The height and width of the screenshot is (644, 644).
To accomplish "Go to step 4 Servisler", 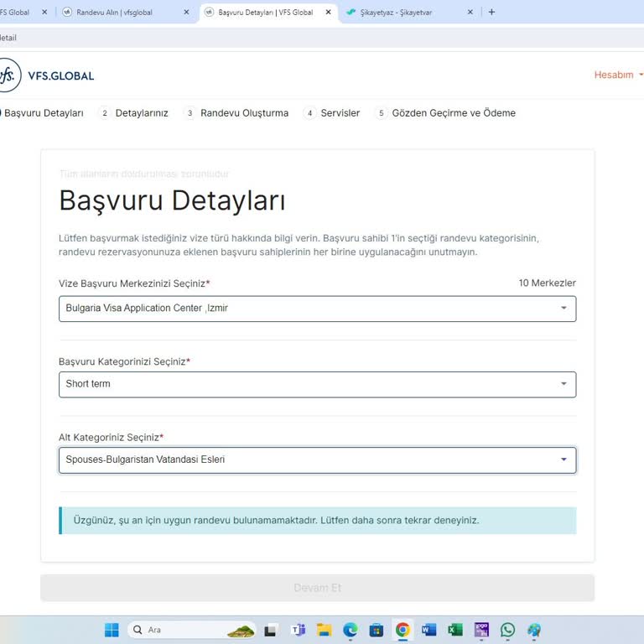I will [331, 113].
